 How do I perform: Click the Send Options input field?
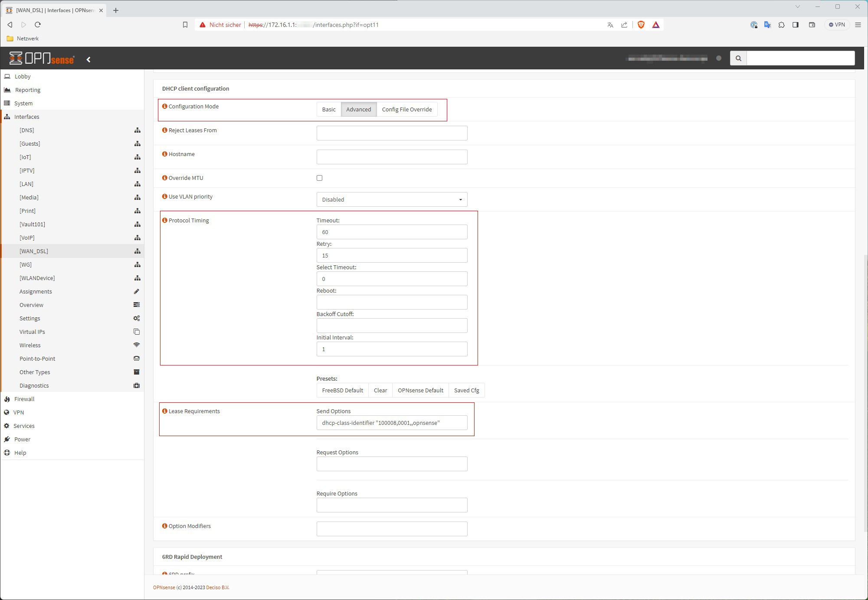click(391, 423)
